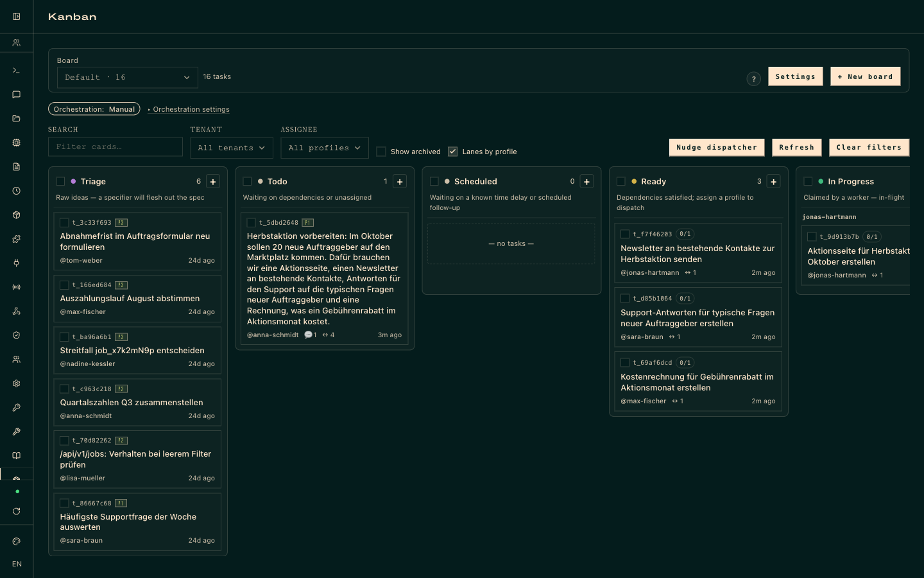Viewport: 924px width, 578px height.
Task: Click the Orchestration: Manual pill
Action: click(94, 109)
